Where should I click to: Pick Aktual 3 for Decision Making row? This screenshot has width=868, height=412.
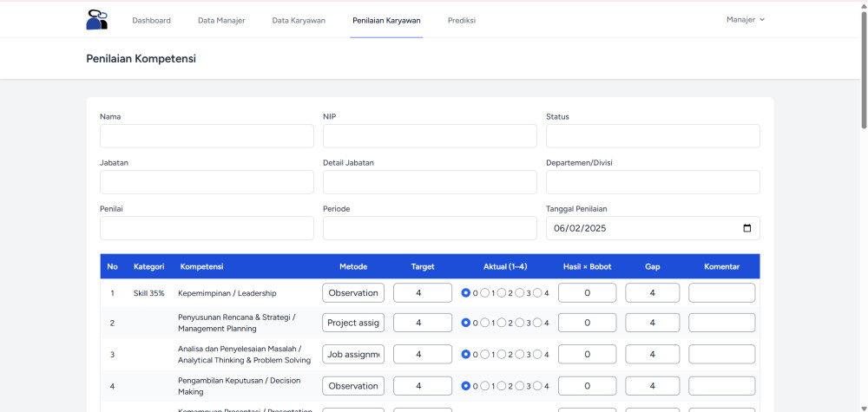[519, 386]
